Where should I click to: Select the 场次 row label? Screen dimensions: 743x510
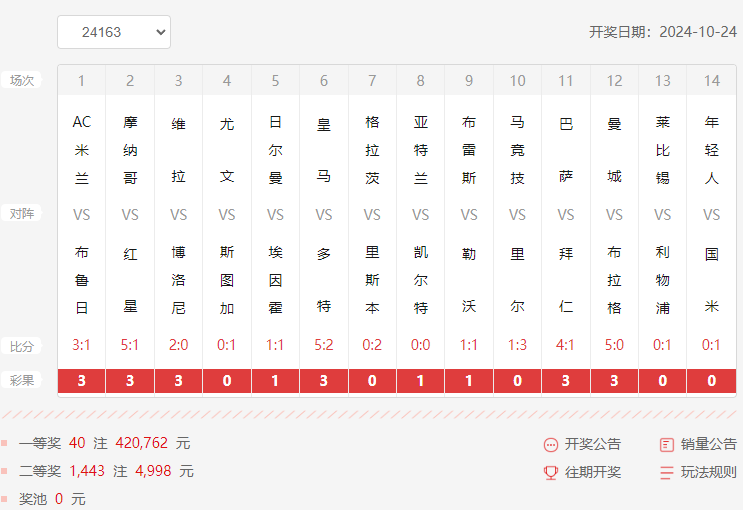[22, 80]
